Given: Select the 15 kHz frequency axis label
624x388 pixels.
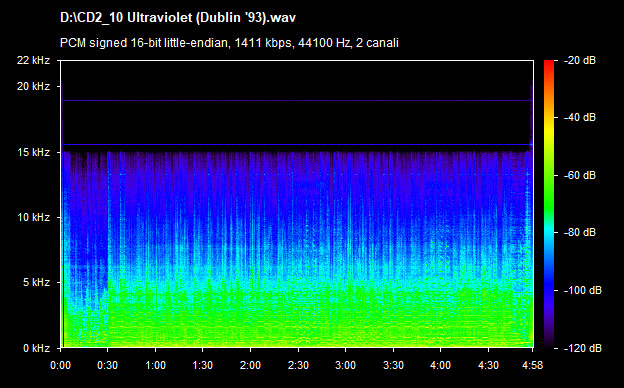Looking at the screenshot, I should pos(33,152).
